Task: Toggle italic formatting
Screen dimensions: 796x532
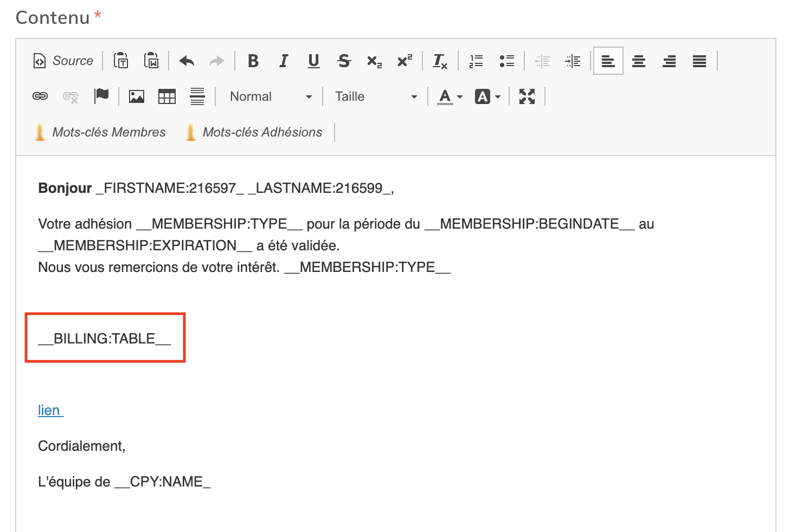Action: pyautogui.click(x=283, y=61)
